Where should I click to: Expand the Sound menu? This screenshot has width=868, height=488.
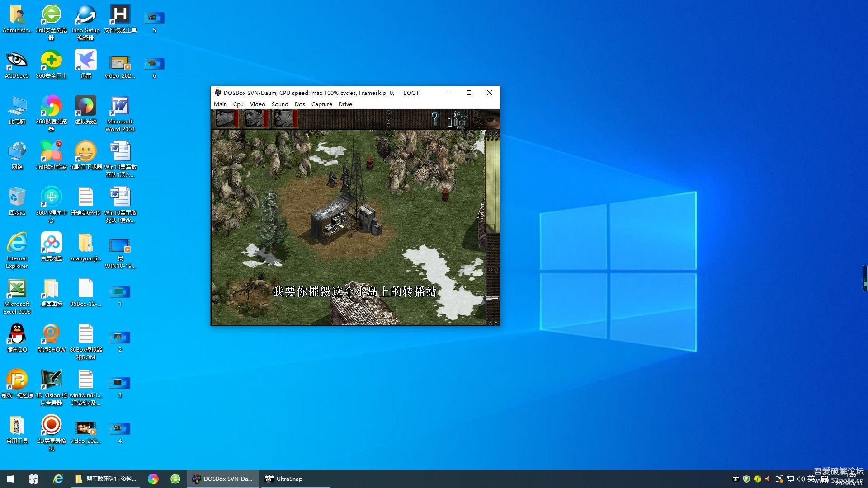click(280, 104)
